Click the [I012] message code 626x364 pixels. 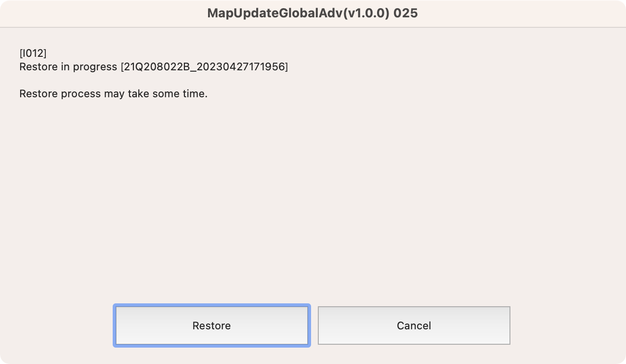[x=33, y=53]
